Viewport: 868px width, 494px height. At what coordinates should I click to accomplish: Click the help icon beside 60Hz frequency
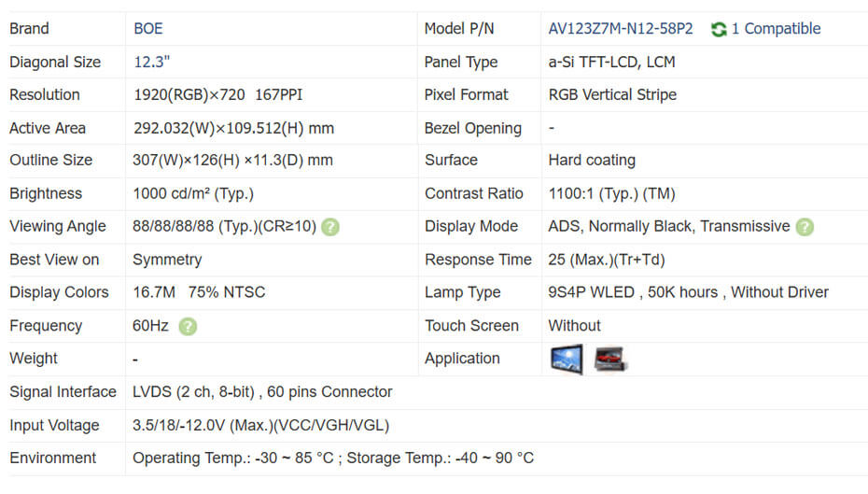pyautogui.click(x=188, y=326)
